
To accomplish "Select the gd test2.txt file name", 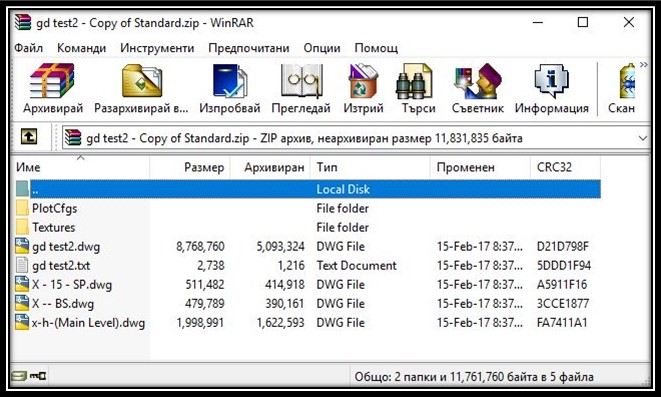I will click(61, 266).
